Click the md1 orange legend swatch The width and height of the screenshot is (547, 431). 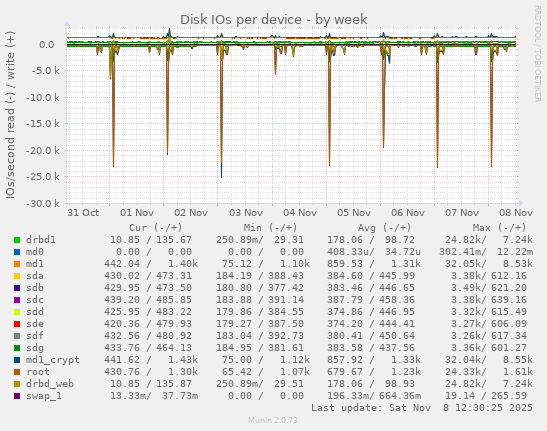17,264
